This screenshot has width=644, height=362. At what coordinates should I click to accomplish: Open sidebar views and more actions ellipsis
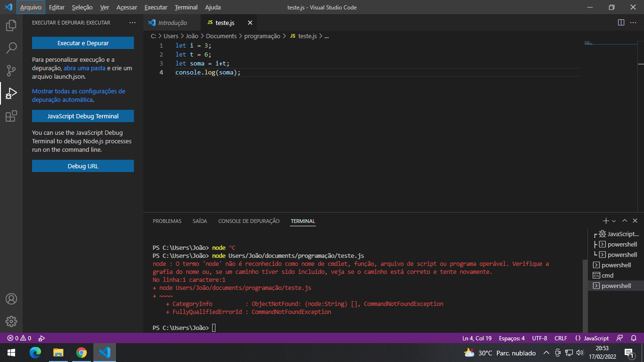coord(132,23)
